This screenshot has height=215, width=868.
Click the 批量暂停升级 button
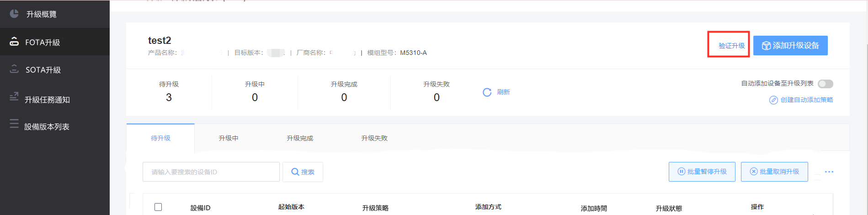702,172
